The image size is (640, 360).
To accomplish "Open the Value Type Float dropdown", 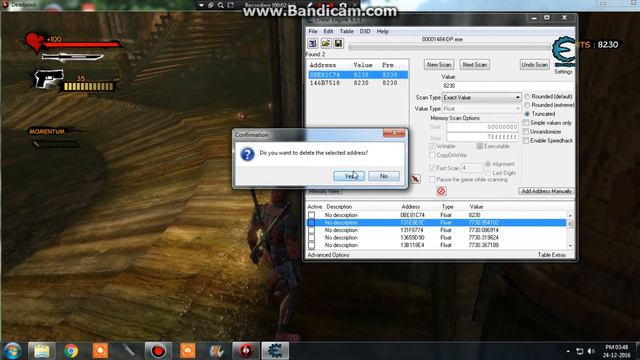I will click(482, 109).
